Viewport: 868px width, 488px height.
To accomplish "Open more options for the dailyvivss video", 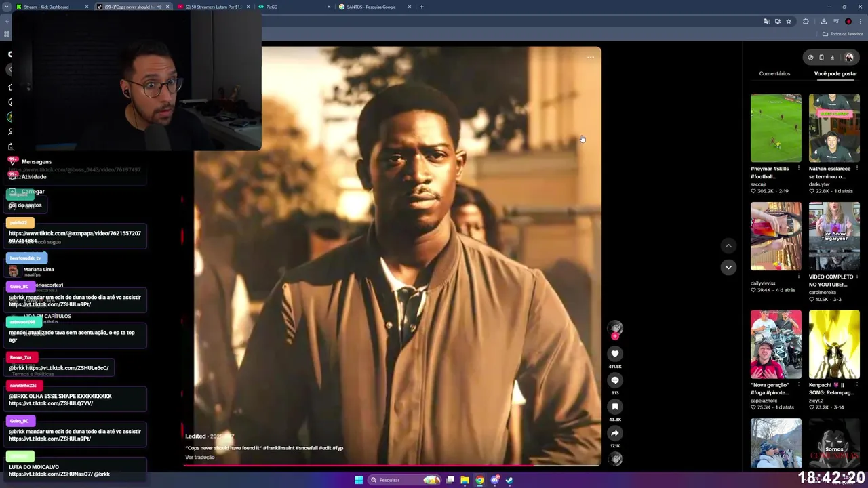I will click(x=799, y=277).
